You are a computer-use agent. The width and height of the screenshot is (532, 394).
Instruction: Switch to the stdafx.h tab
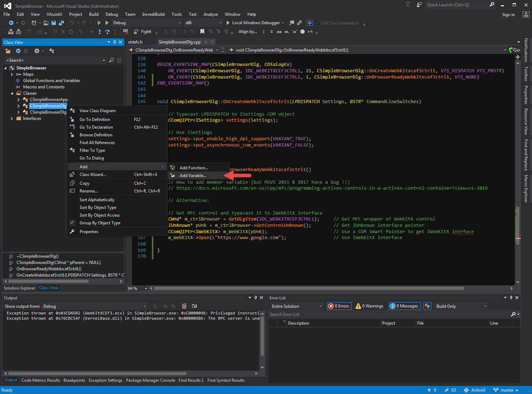pyautogui.click(x=135, y=42)
